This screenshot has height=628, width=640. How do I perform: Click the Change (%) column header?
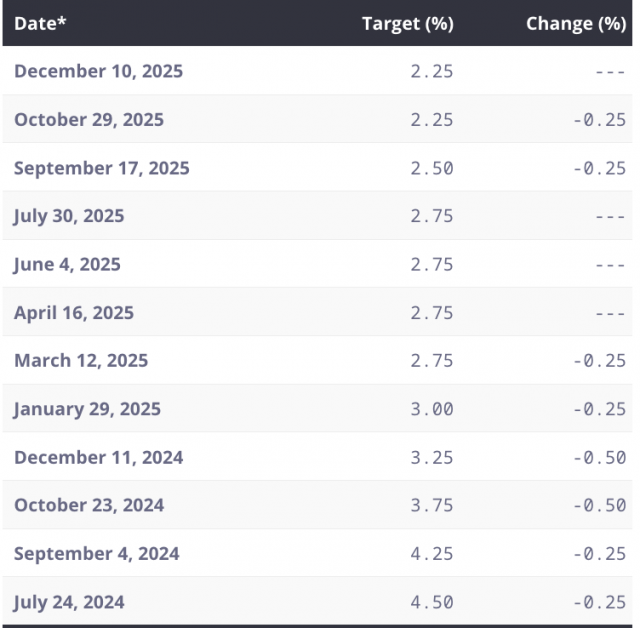pos(575,24)
